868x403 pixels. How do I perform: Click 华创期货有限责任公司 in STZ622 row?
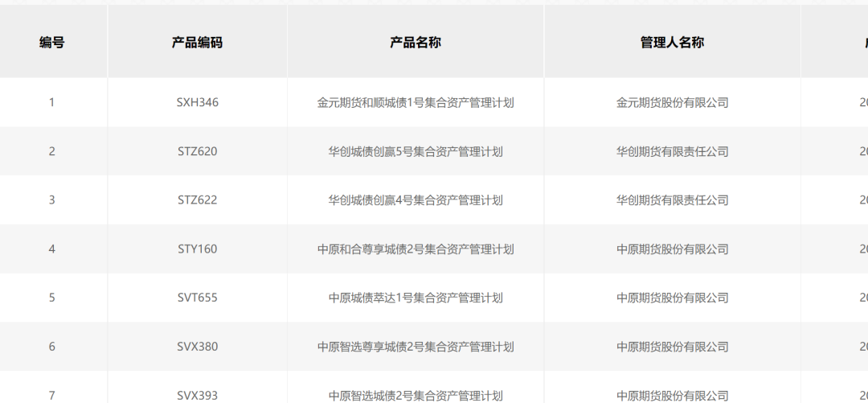672,200
